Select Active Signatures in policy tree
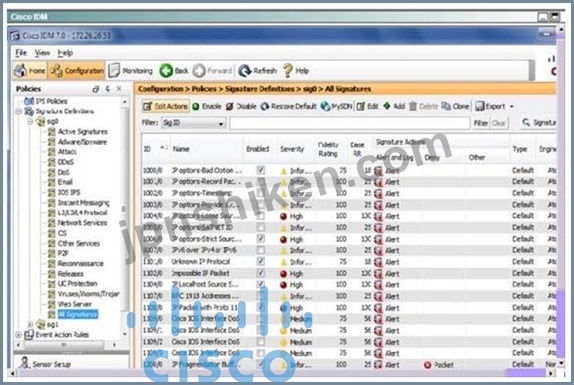Screen dimensions: 574x385 pyautogui.click(x=83, y=131)
